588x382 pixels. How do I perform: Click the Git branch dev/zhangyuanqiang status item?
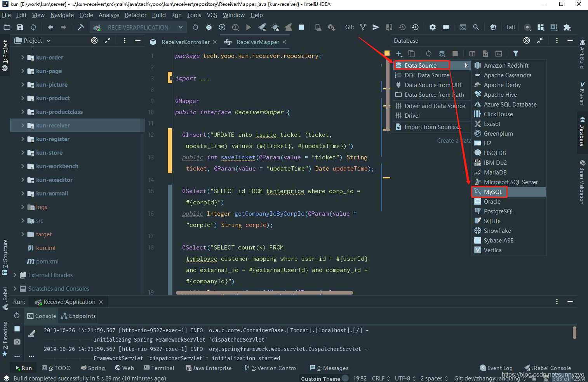(490, 378)
